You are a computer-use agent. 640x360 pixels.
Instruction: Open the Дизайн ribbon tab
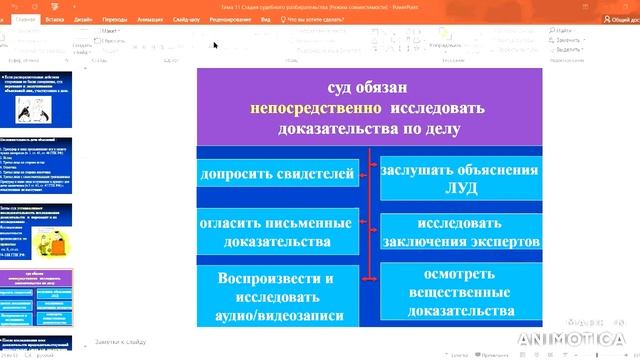pos(83,19)
